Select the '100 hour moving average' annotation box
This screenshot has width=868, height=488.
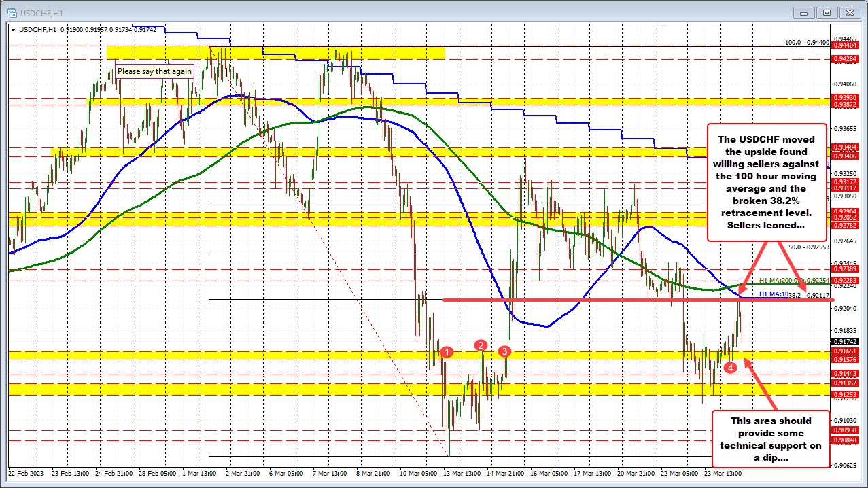click(767, 182)
